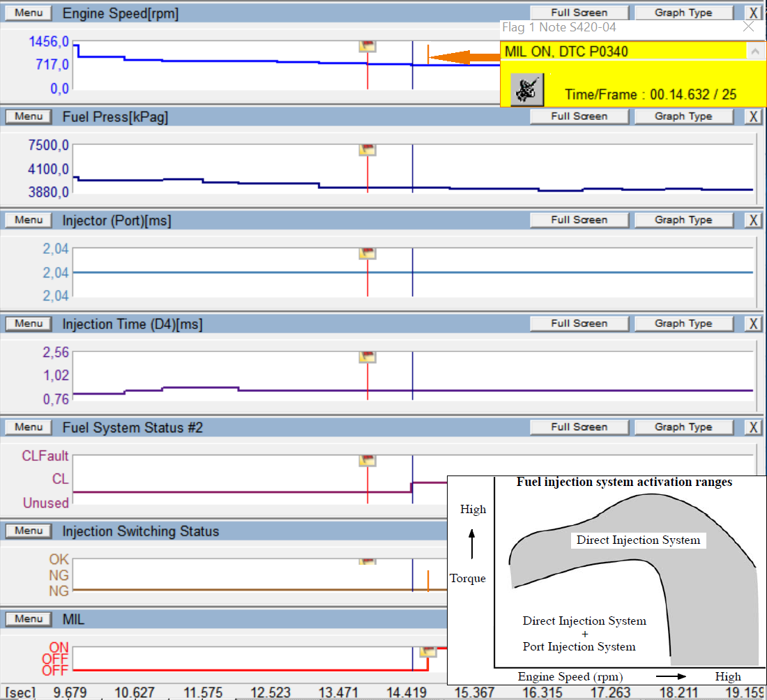Click the flag icon on the MIL graph
This screenshot has height=700, width=767.
point(427,650)
